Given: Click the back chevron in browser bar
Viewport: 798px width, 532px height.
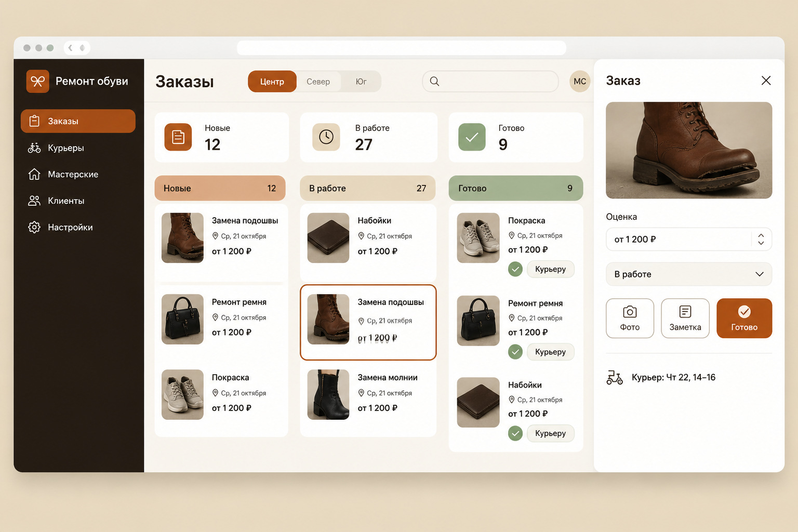Looking at the screenshot, I should [71, 48].
